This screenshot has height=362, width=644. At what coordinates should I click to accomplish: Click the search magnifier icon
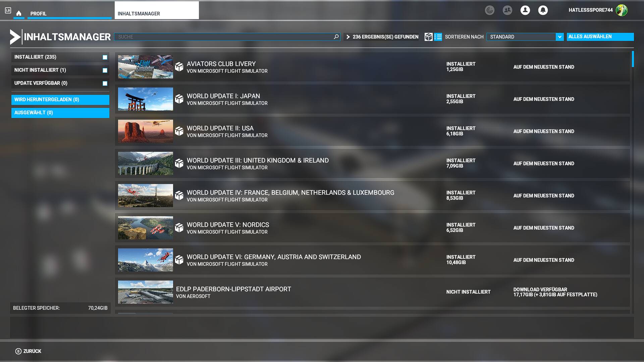point(336,37)
